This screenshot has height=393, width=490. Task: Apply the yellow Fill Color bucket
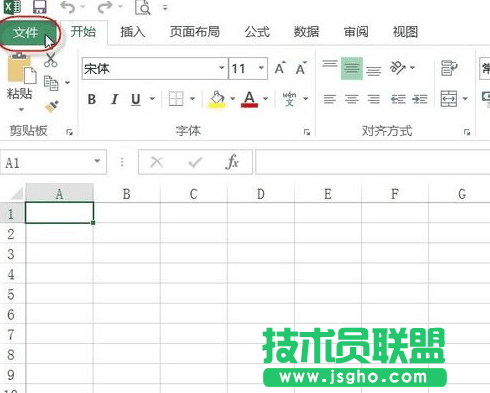217,99
